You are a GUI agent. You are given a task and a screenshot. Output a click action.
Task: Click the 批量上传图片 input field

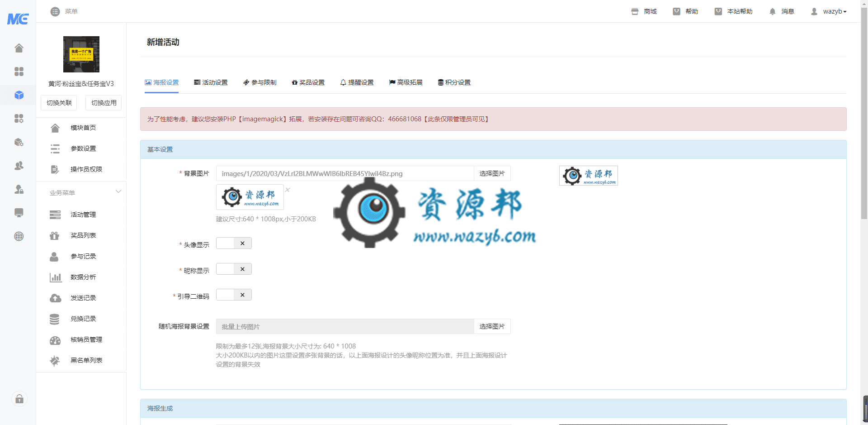(x=345, y=327)
